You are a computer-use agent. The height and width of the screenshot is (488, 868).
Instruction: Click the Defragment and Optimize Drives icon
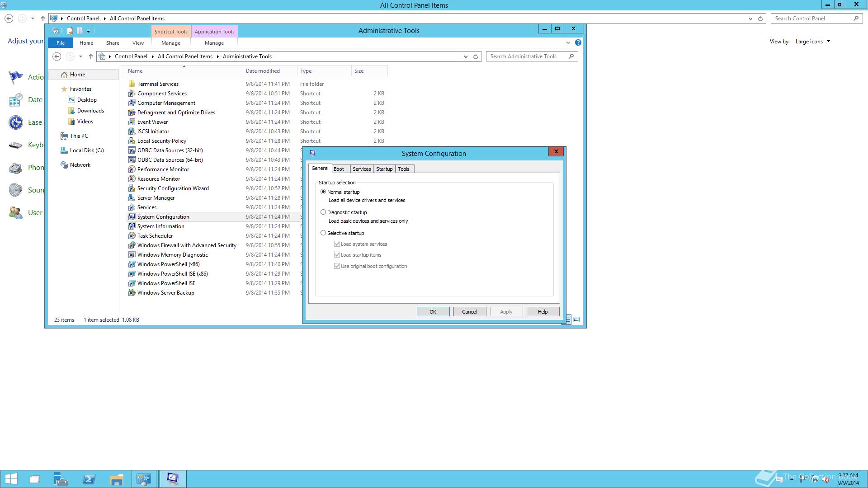(x=132, y=113)
